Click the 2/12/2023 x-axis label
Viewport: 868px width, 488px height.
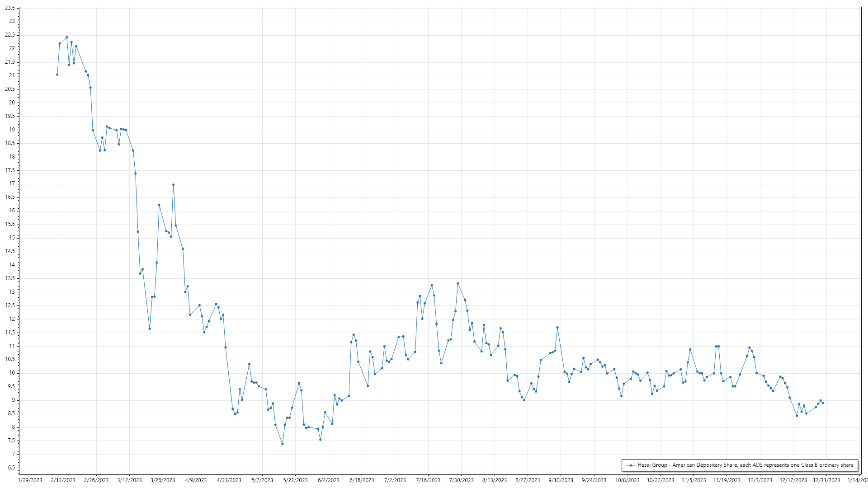click(63, 480)
